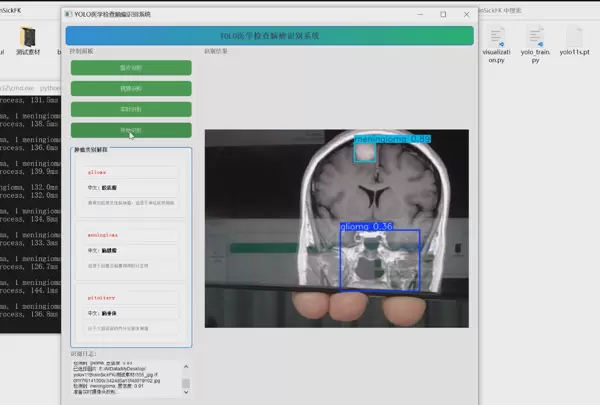Click the YOLO app window title icon

coord(68,14)
